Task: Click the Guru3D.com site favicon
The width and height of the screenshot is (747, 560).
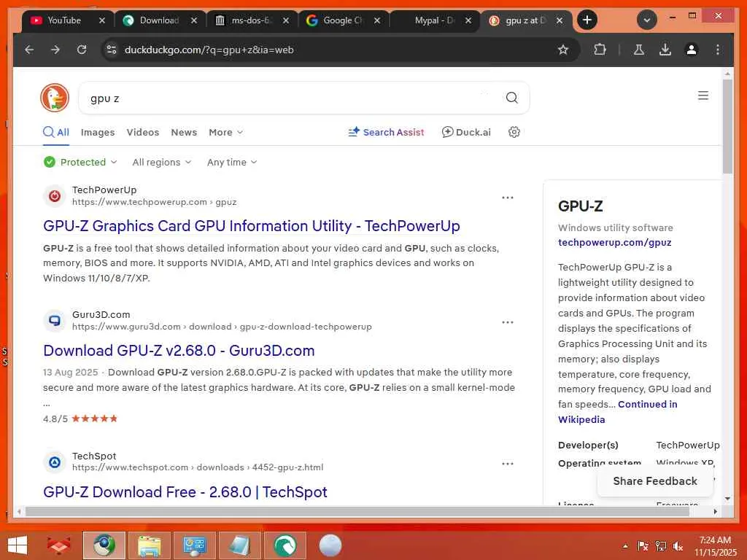Action: click(x=55, y=321)
